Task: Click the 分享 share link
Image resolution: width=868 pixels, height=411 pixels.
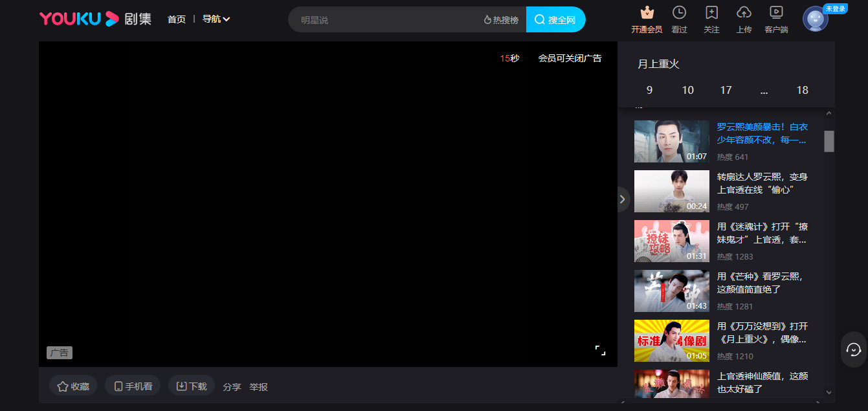Action: 232,387
